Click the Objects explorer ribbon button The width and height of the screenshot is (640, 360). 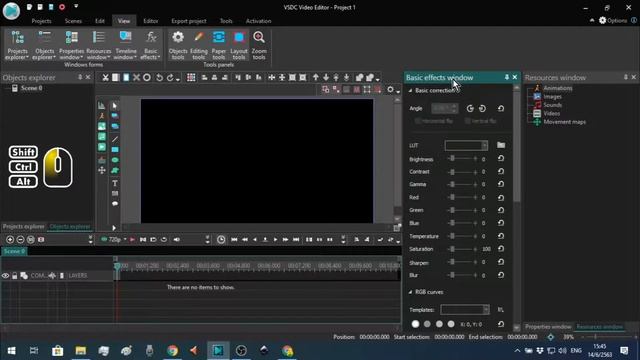tap(44, 45)
